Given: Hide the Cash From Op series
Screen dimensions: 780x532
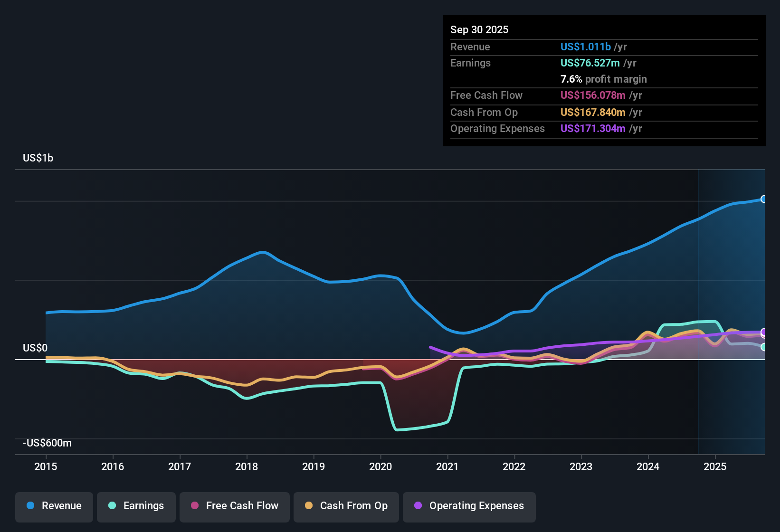Looking at the screenshot, I should (346, 506).
